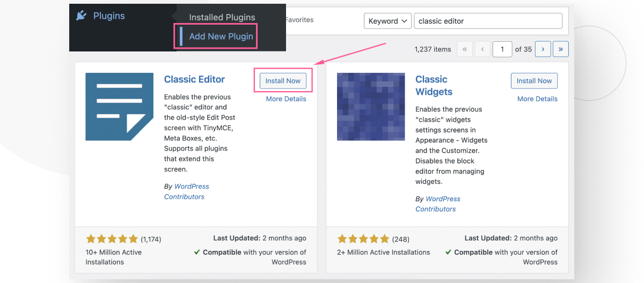This screenshot has height=283, width=644.
Task: Click the Plugins plug icon in sidebar
Action: point(81,16)
